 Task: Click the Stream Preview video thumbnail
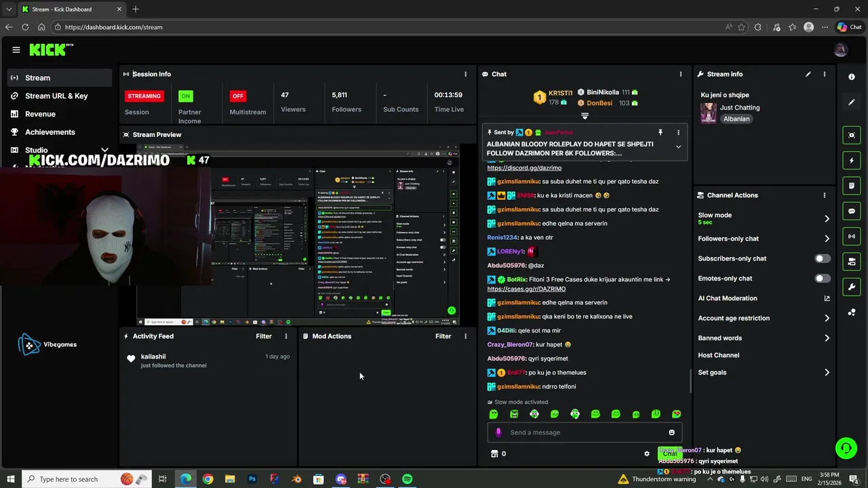[298, 235]
